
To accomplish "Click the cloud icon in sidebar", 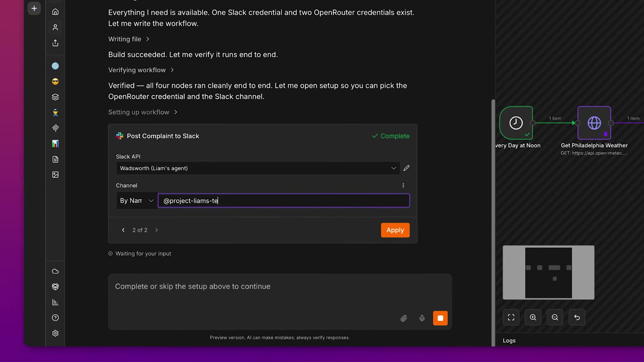I will coord(55,271).
